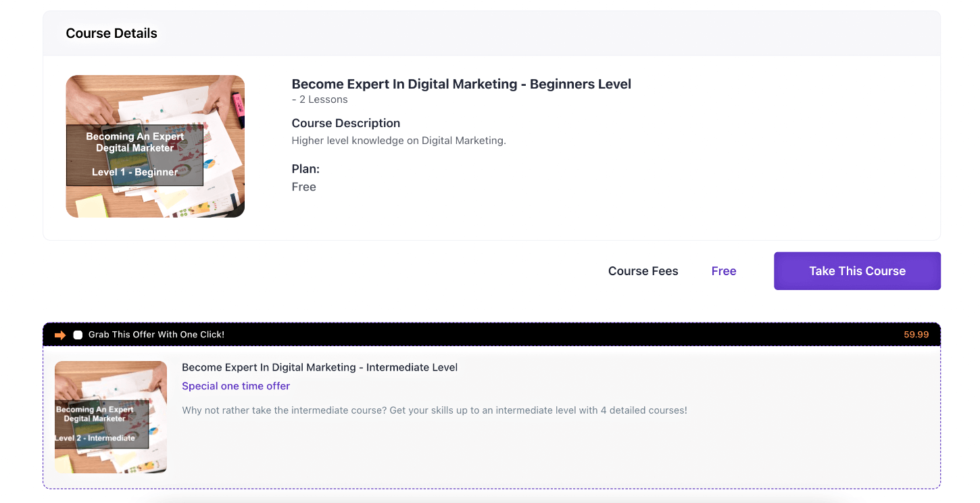Screen dimensions: 980x503
Task: Click the 'Course Fees' label
Action: pyautogui.click(x=643, y=271)
